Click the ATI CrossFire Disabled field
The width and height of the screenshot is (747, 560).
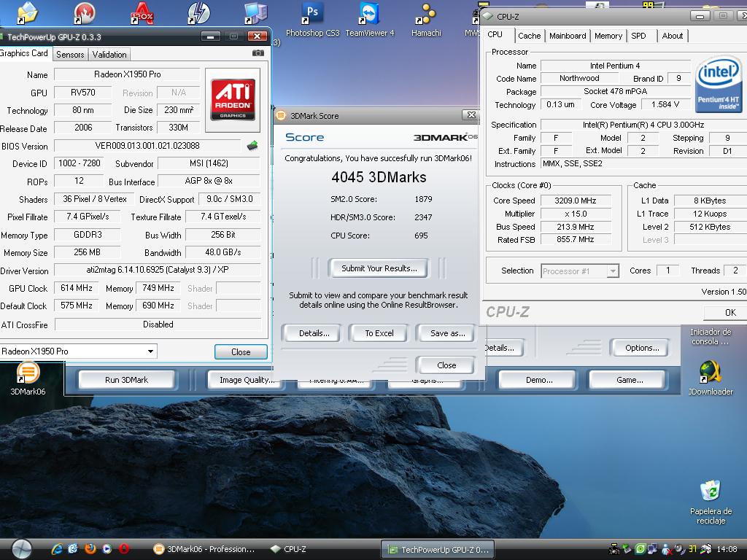158,324
